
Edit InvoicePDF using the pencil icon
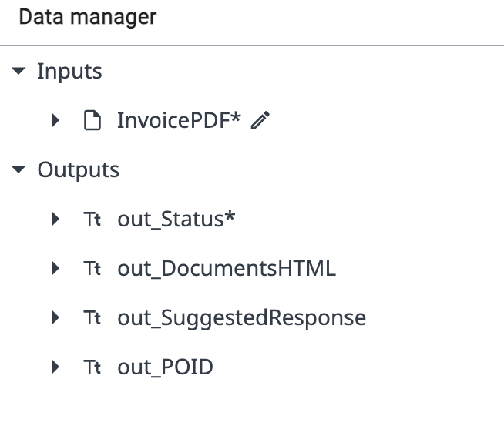tap(260, 120)
